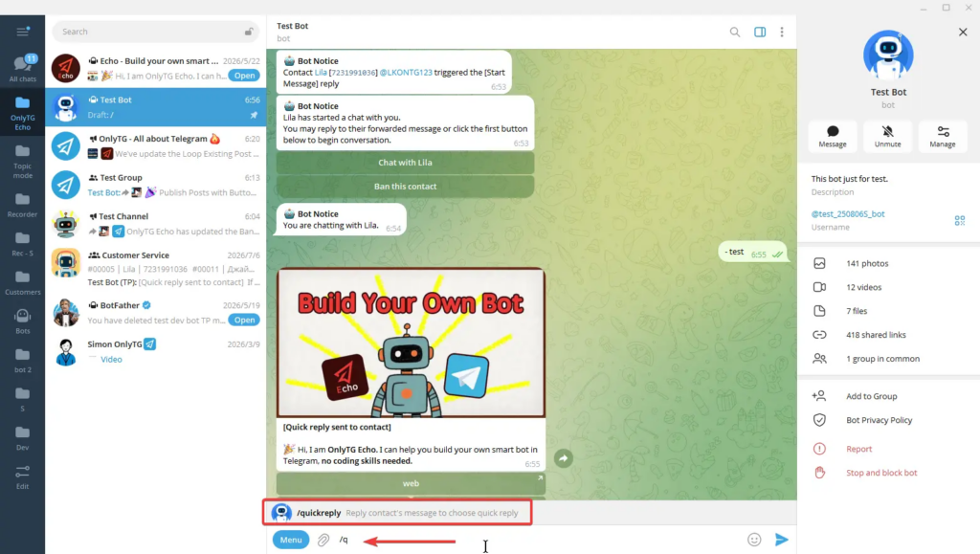980x554 pixels.
Task: Switch to the All chats folder
Action: (23, 68)
